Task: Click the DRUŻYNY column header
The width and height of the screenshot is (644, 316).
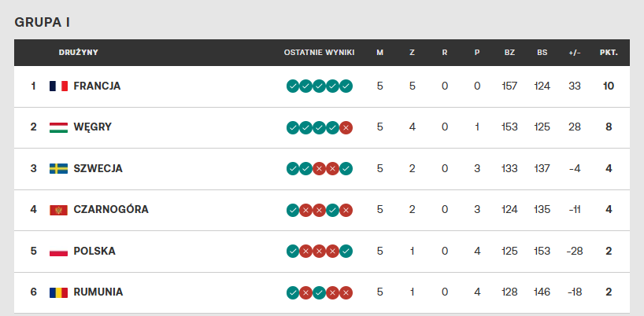Action: 78,53
